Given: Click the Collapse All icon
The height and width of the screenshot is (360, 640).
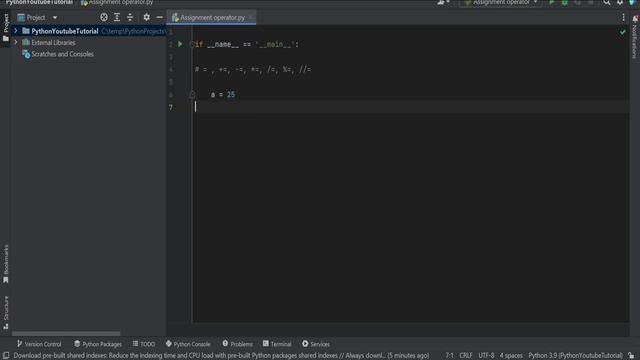Looking at the screenshot, I should (x=130, y=17).
